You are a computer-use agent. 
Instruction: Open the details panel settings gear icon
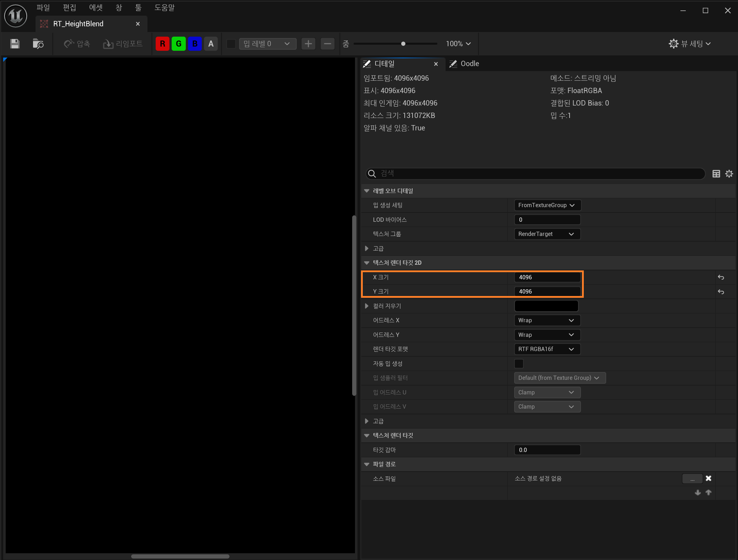coord(729,174)
